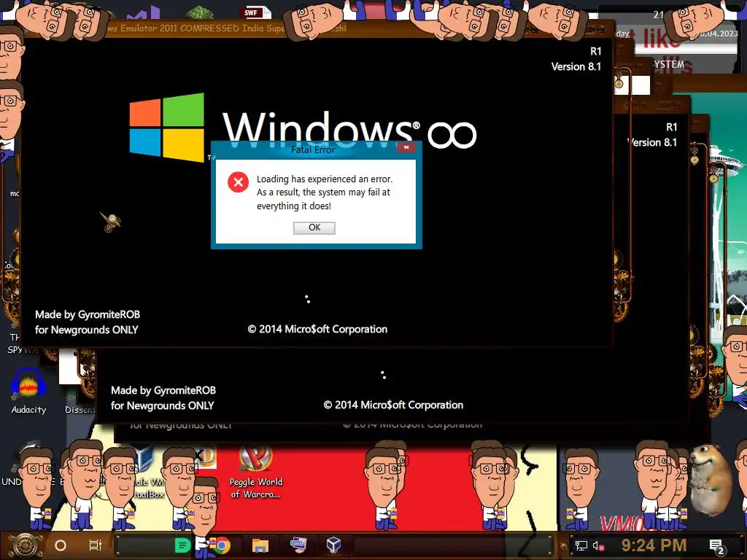Click the red error X icon in dialog
Image resolution: width=747 pixels, height=560 pixels.
coord(239,182)
